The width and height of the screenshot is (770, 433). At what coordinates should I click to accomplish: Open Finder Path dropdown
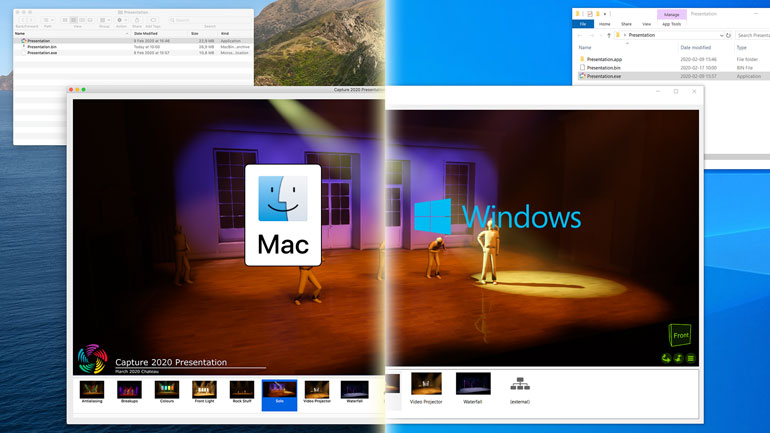[48, 20]
